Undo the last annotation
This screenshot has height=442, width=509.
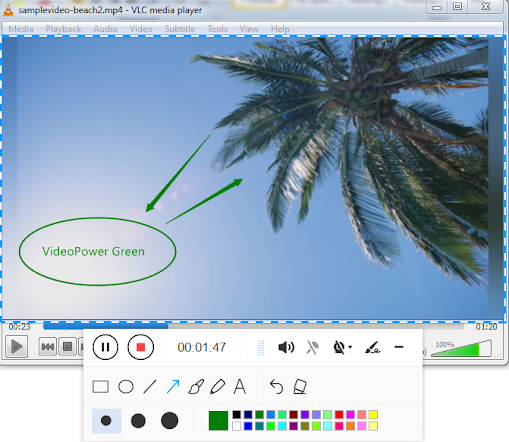tap(276, 387)
